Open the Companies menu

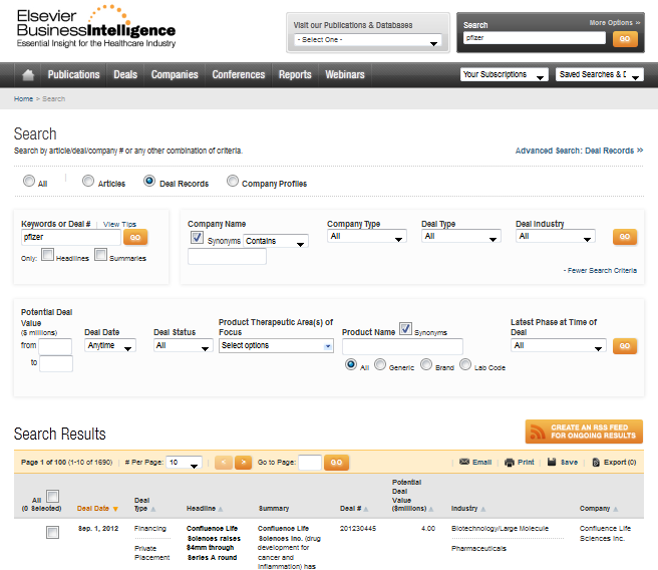pos(175,75)
